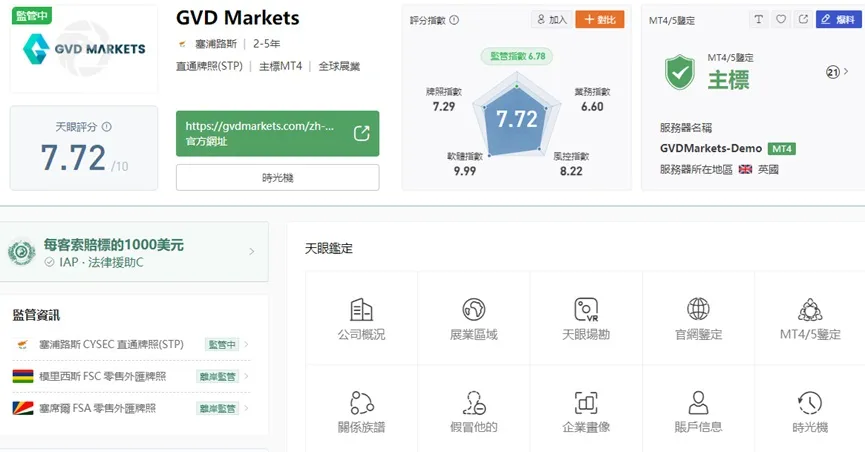Screen dimensions: 865x452
Task: Click the 軟體指數 9.99 value
Action: (x=464, y=171)
